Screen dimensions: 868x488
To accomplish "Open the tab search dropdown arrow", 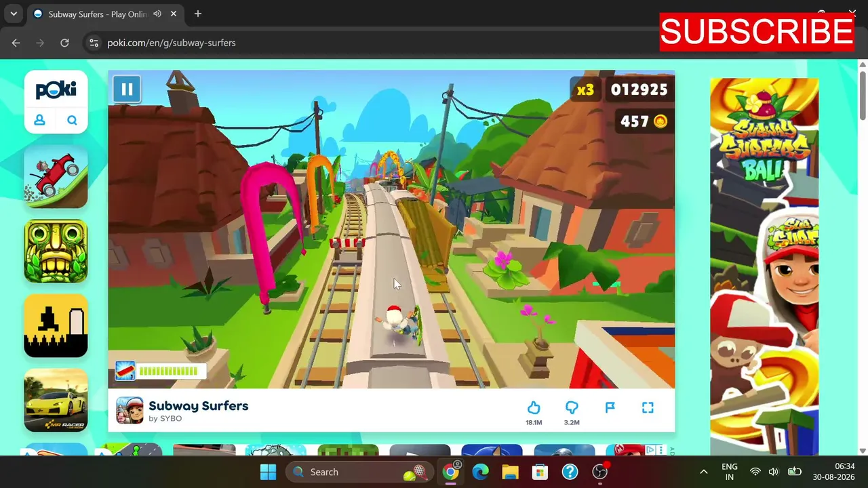I will pyautogui.click(x=14, y=14).
